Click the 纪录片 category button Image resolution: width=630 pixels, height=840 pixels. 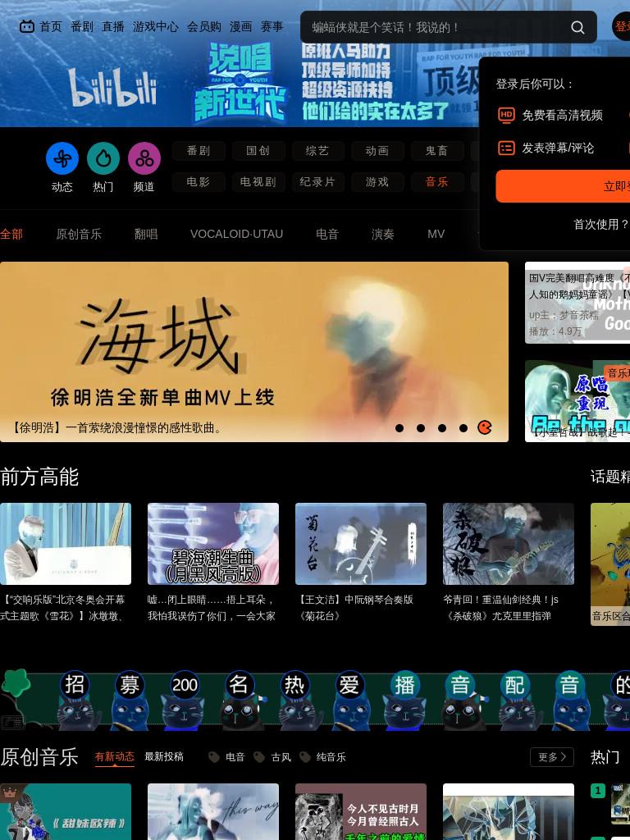317,182
